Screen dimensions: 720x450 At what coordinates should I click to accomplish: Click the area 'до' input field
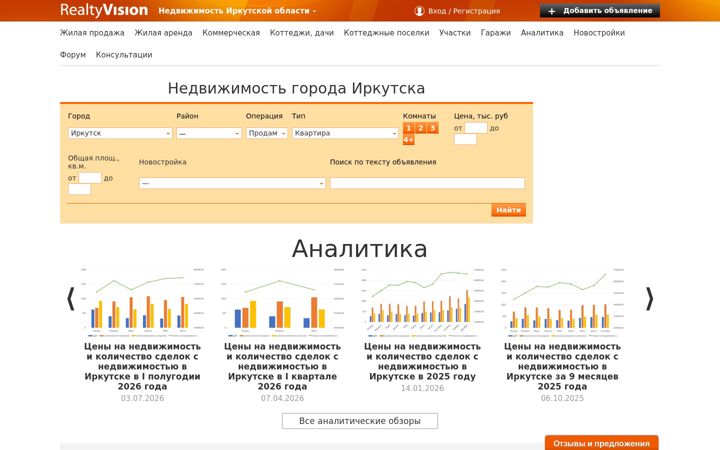click(79, 189)
